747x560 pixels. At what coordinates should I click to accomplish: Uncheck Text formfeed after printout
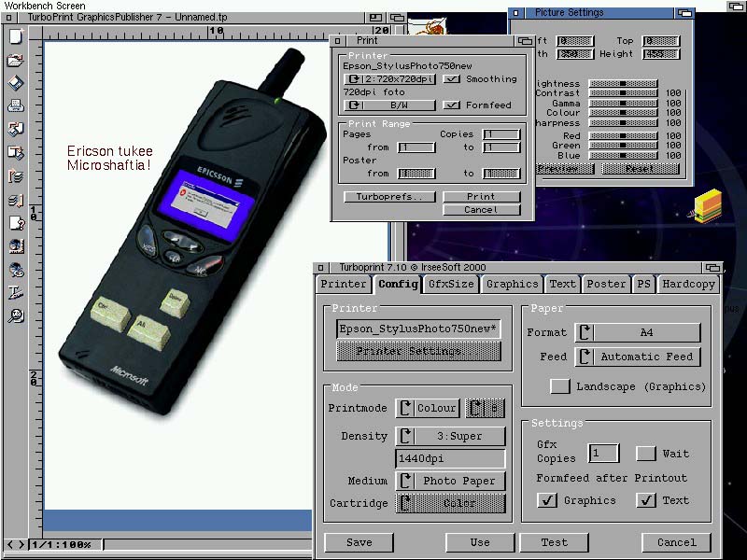point(645,500)
